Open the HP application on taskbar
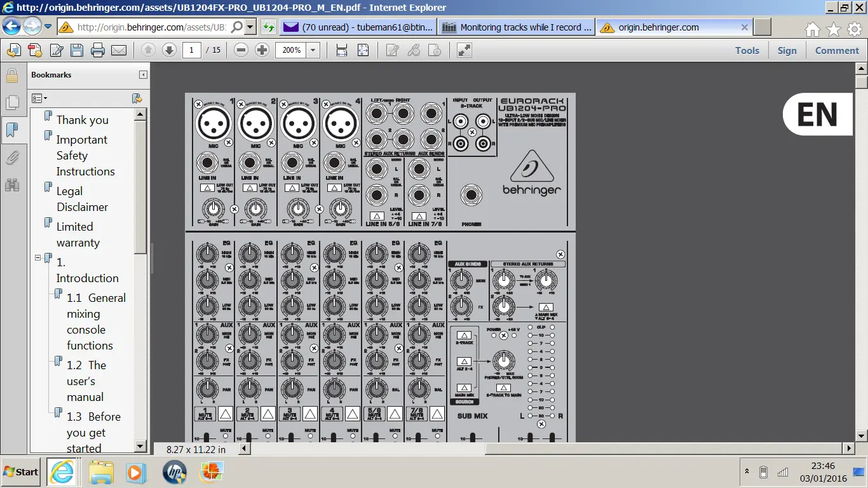This screenshot has height=488, width=868. (175, 472)
